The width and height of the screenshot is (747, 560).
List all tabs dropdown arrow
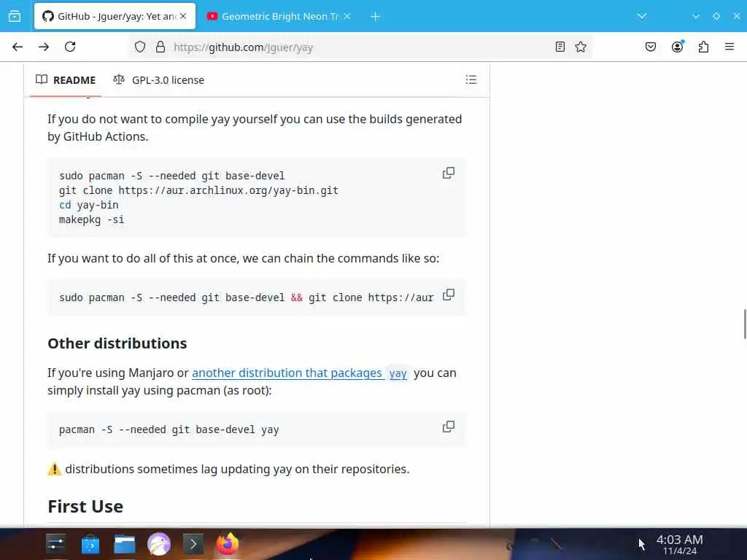point(642,16)
